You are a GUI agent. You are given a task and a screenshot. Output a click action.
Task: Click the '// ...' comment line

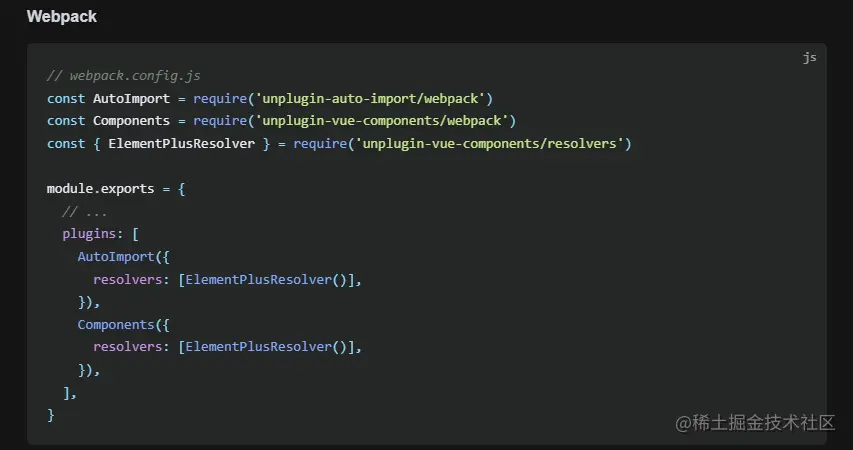pos(85,212)
